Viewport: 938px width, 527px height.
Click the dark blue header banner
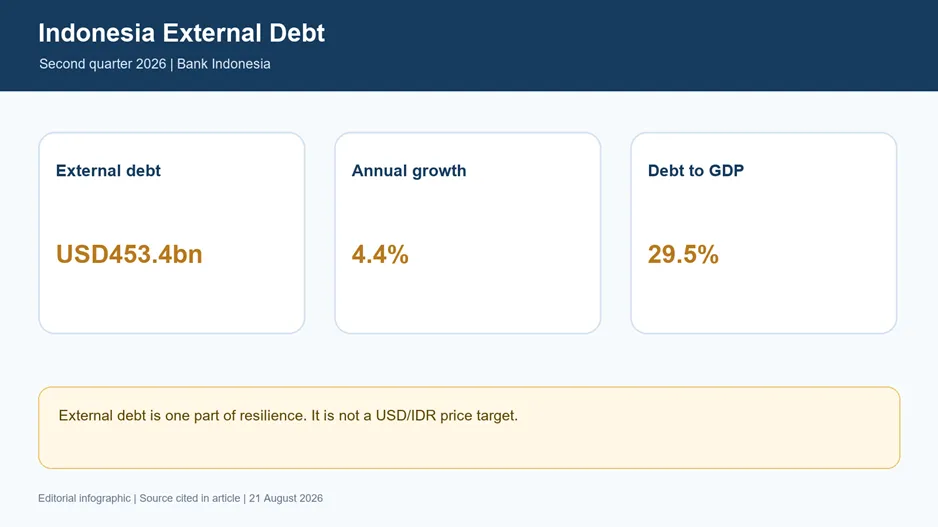[x=469, y=45]
